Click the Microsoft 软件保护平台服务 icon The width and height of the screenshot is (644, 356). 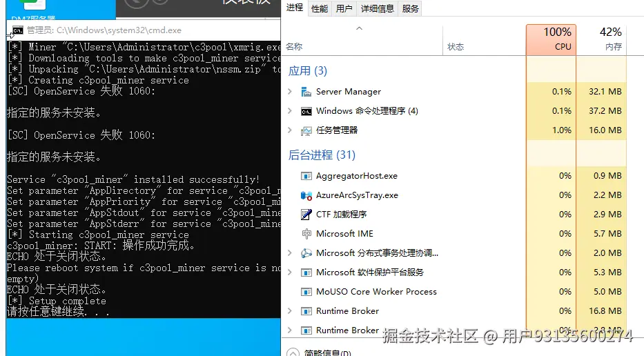tap(306, 273)
